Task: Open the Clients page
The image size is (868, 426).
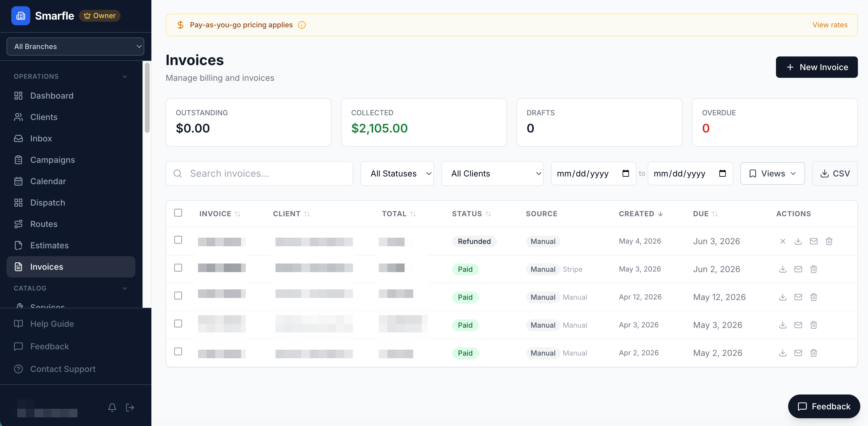Action: pos(71,117)
